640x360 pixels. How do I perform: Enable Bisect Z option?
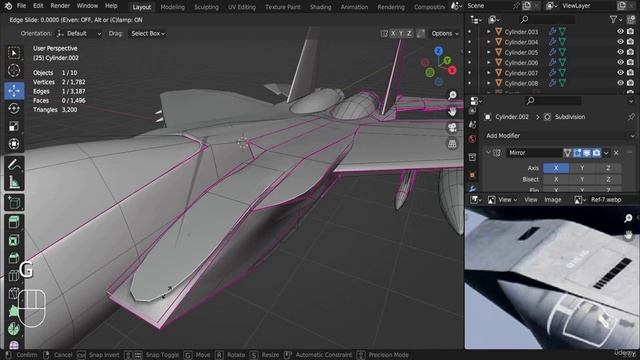click(608, 179)
